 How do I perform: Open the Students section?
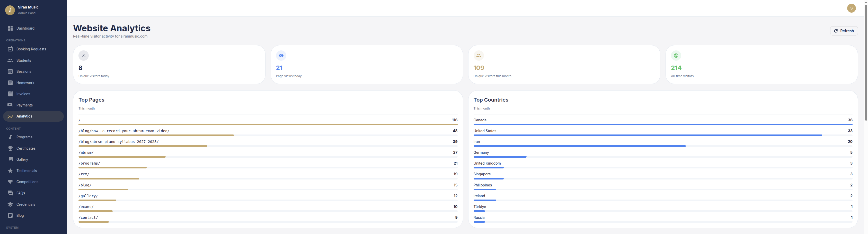click(x=33, y=60)
